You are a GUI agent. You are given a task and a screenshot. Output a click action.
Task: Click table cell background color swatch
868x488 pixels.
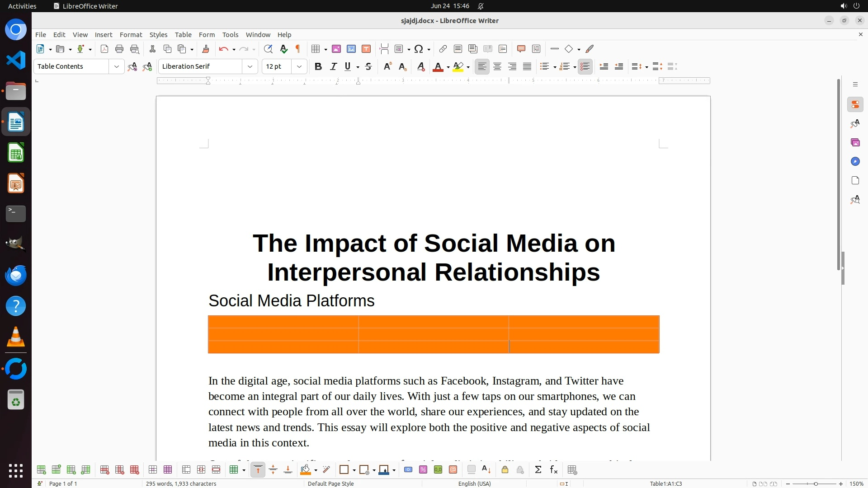tap(306, 470)
